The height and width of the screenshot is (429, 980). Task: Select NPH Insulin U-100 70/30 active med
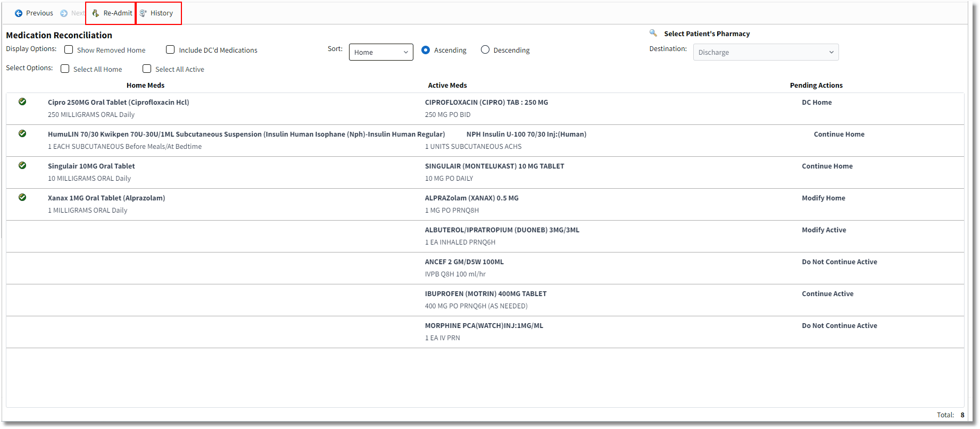[526, 134]
